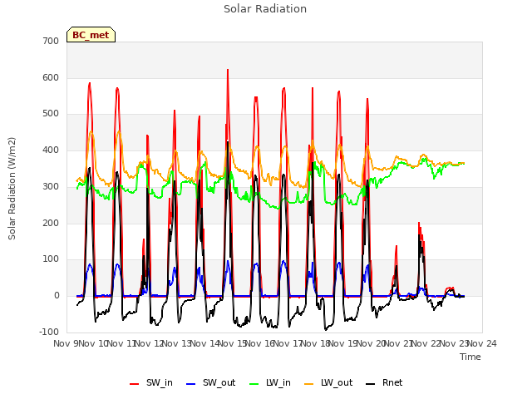Screen dimensions: 532x399
Task: Click the Nov 14 x-axis label
Action: (205, 343)
